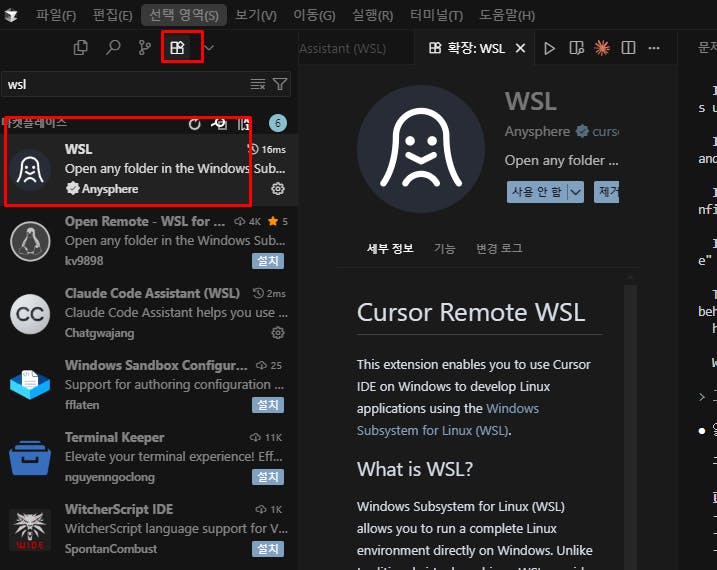Refresh the marketplace extension list
The width and height of the screenshot is (717, 570).
(195, 123)
